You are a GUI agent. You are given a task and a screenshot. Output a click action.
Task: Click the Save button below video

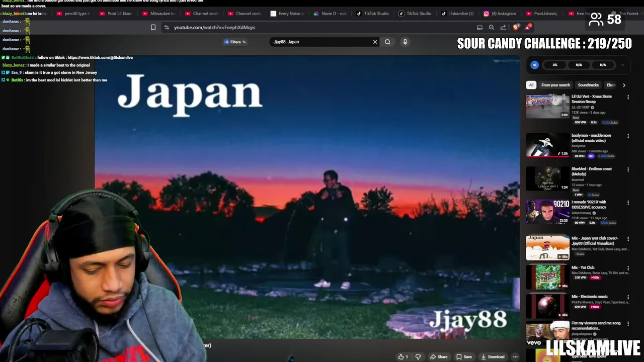[x=464, y=357]
